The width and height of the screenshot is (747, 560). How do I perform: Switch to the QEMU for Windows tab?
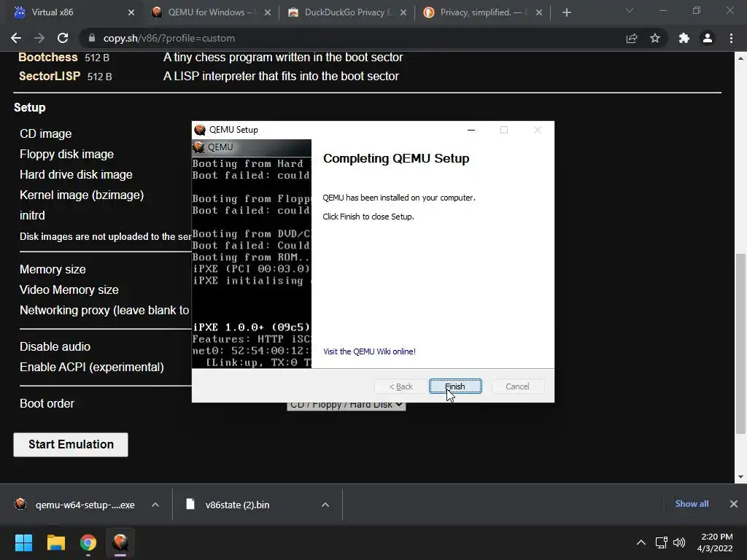point(211,12)
